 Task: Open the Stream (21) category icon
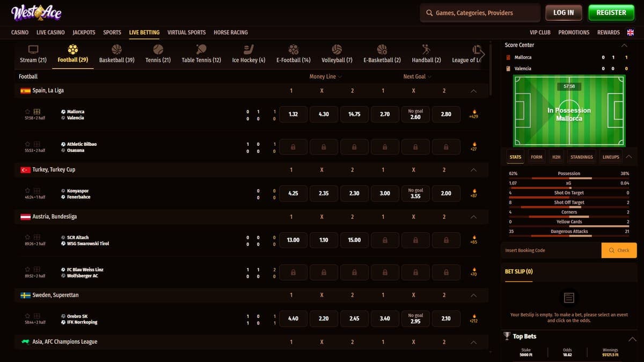[x=33, y=50]
